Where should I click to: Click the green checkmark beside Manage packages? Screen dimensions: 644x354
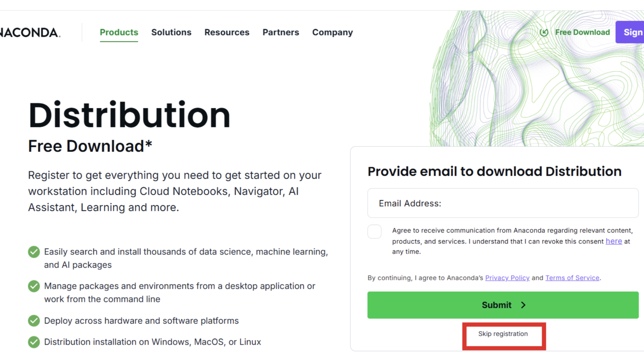point(34,286)
